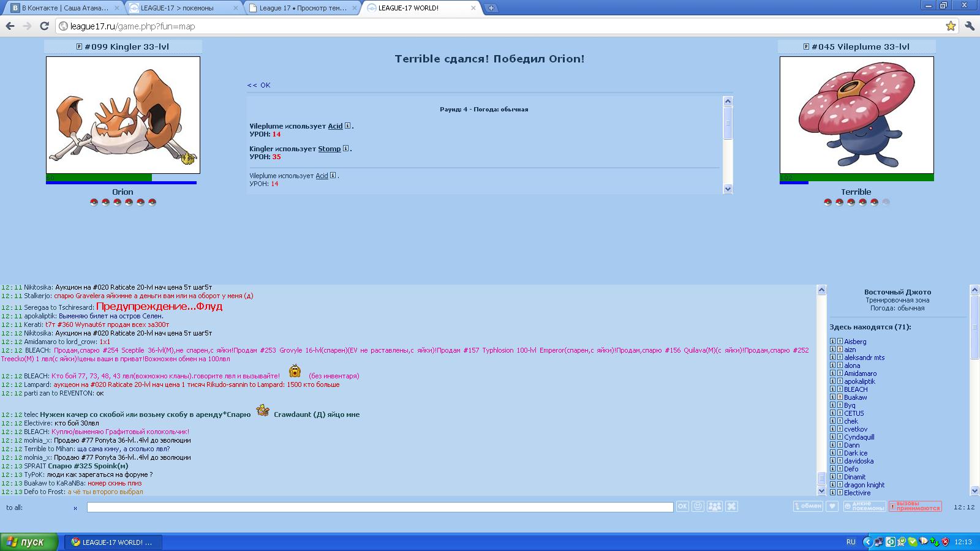Click the heart icon button

832,506
